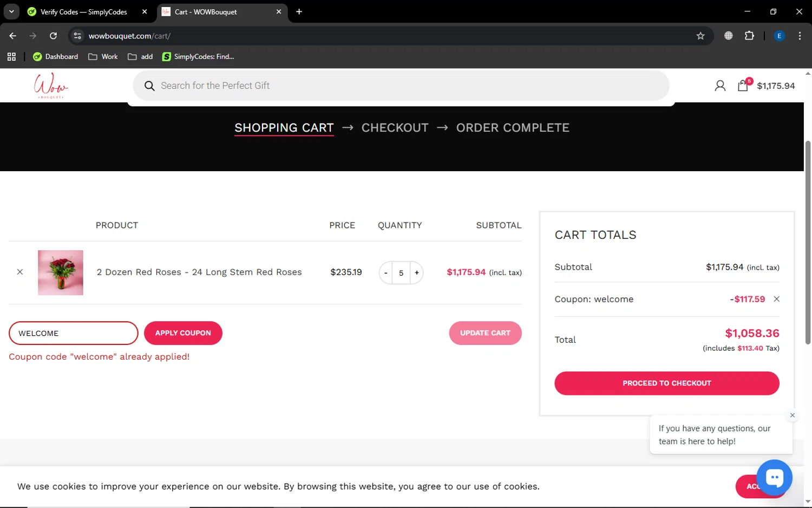Click the $1,175.94 header cart total
812x508 pixels.
776,86
